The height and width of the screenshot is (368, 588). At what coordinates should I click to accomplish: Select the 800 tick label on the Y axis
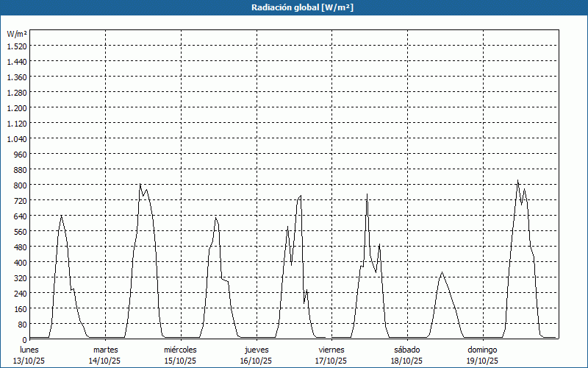point(20,185)
